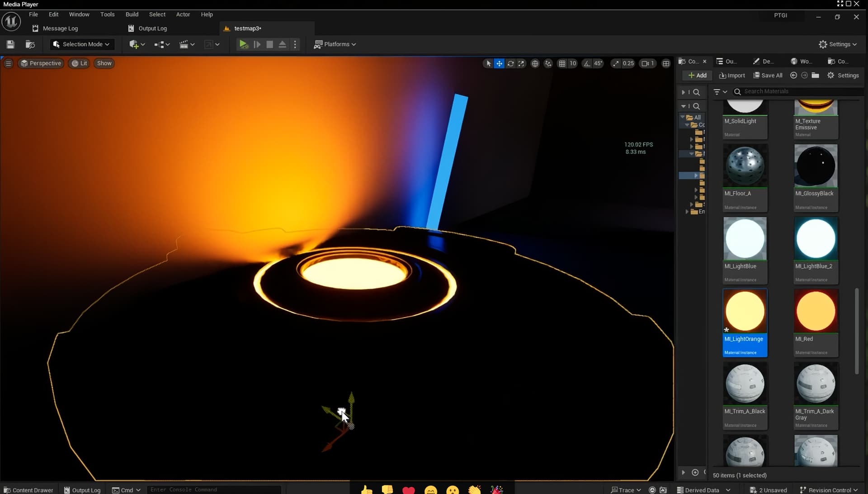
Task: Open the Selection Mode dropdown
Action: [x=82, y=44]
